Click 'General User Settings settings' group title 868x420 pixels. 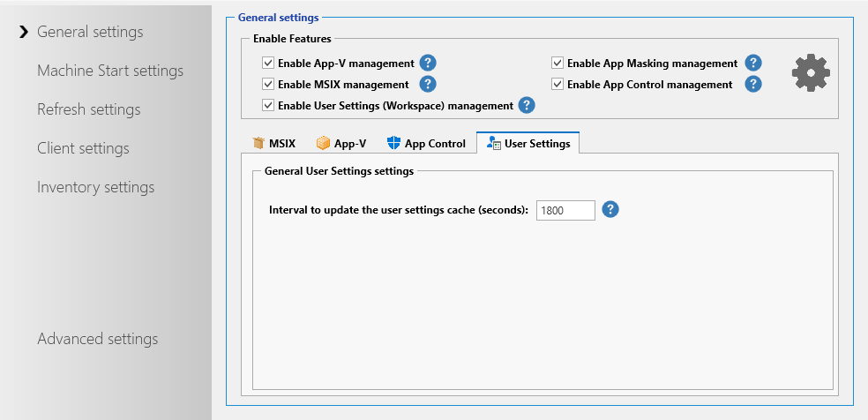(340, 171)
